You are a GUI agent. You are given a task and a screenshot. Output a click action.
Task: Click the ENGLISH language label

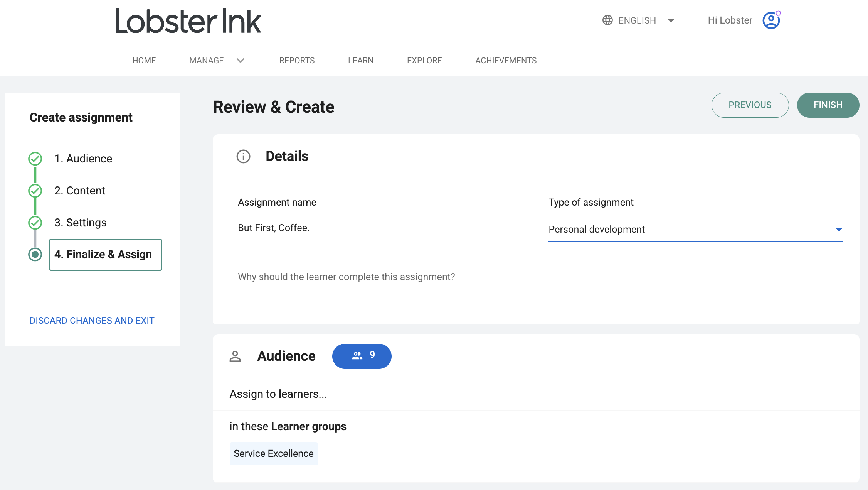pos(637,20)
